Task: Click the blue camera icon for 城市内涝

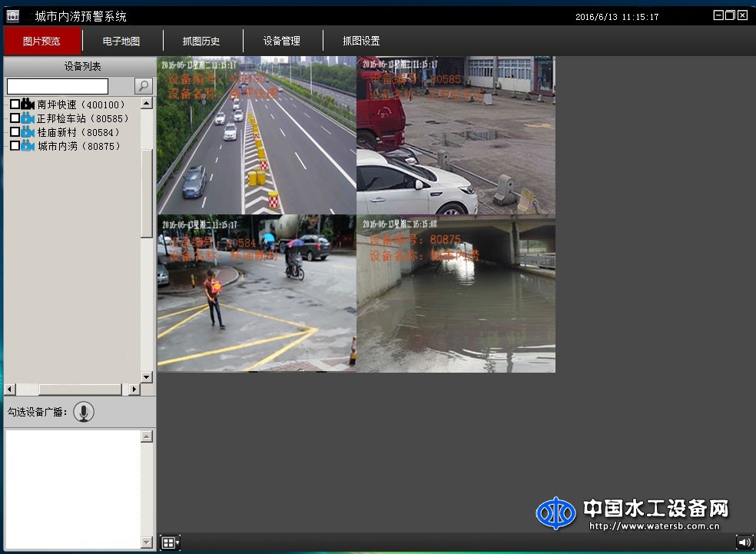Action: [28, 146]
